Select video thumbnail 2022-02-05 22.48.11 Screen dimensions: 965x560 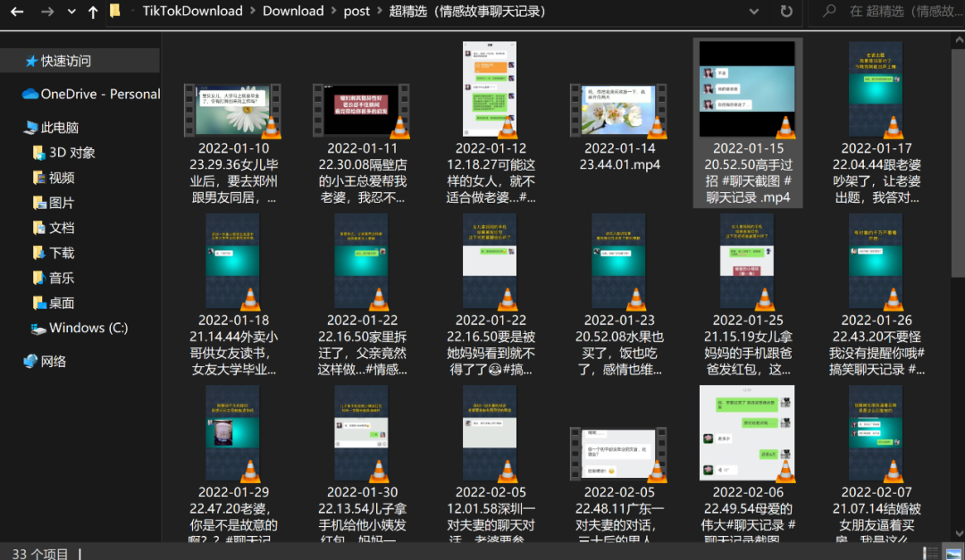(x=618, y=454)
